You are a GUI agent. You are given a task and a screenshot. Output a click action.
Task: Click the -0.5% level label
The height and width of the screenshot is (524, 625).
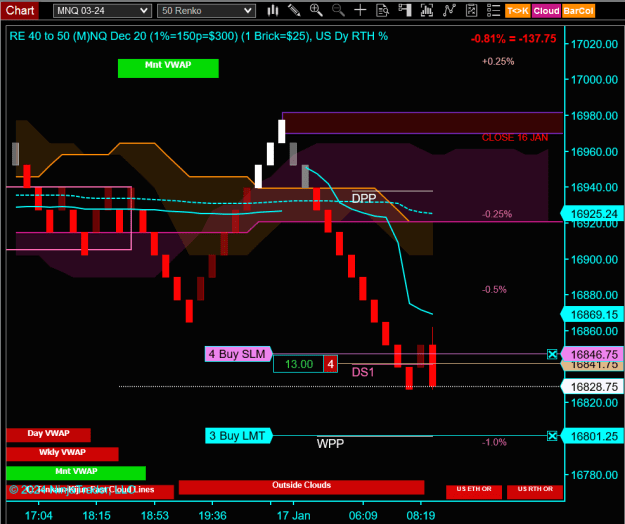click(x=494, y=289)
